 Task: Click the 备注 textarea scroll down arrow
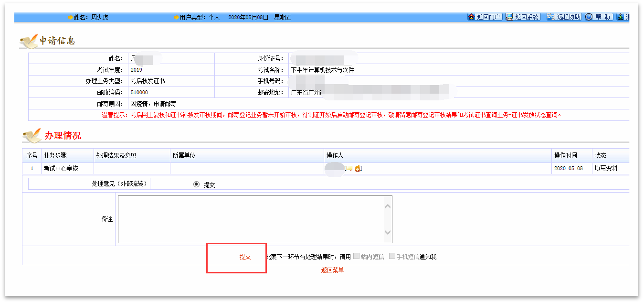pos(387,233)
